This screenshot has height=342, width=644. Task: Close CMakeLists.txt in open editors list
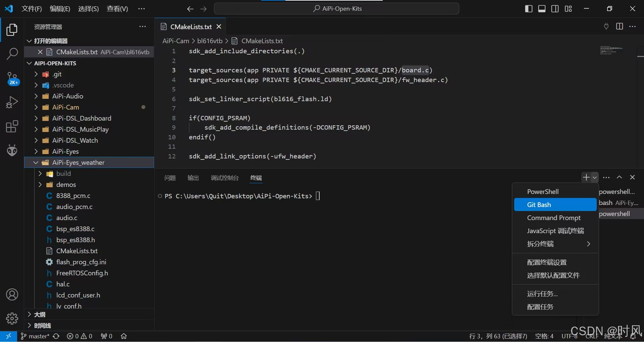pyautogui.click(x=40, y=52)
